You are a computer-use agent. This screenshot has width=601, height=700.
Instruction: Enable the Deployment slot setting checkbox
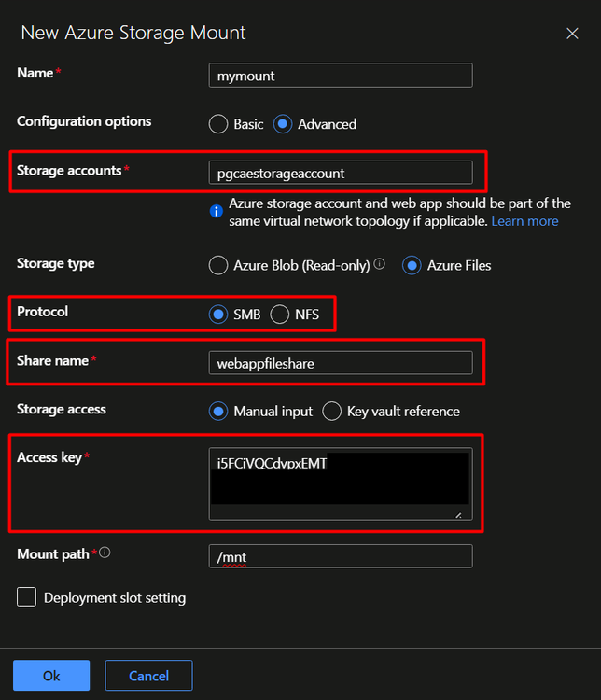26,597
